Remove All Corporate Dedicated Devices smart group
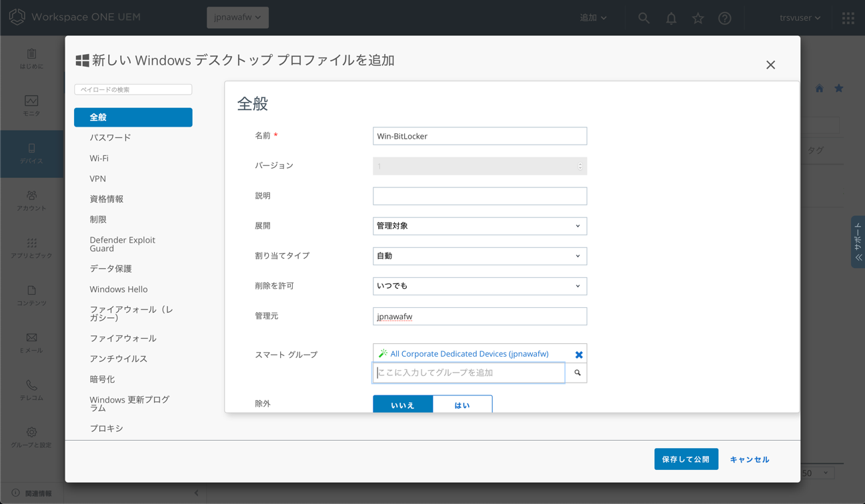 tap(579, 355)
